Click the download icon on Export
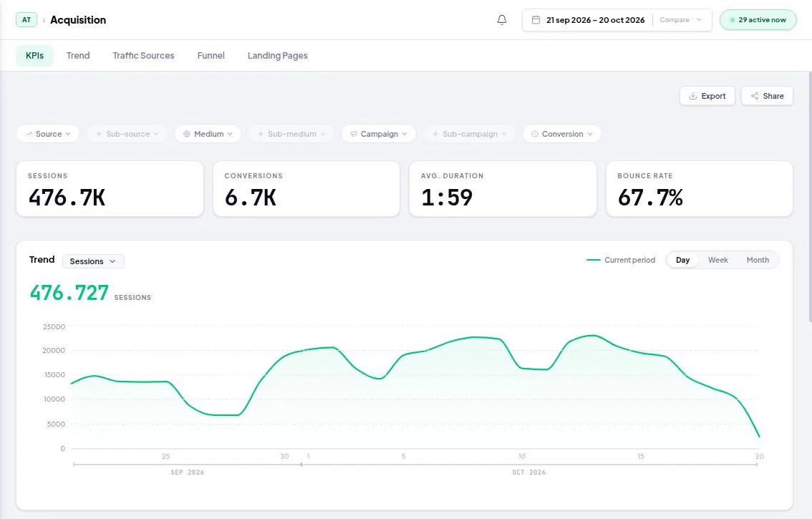 pos(693,96)
